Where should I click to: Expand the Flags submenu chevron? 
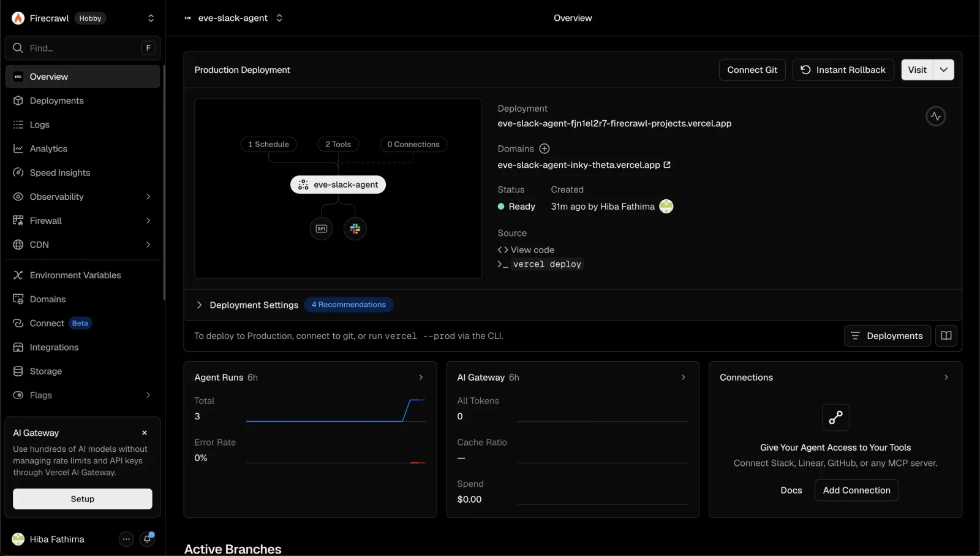(x=148, y=395)
